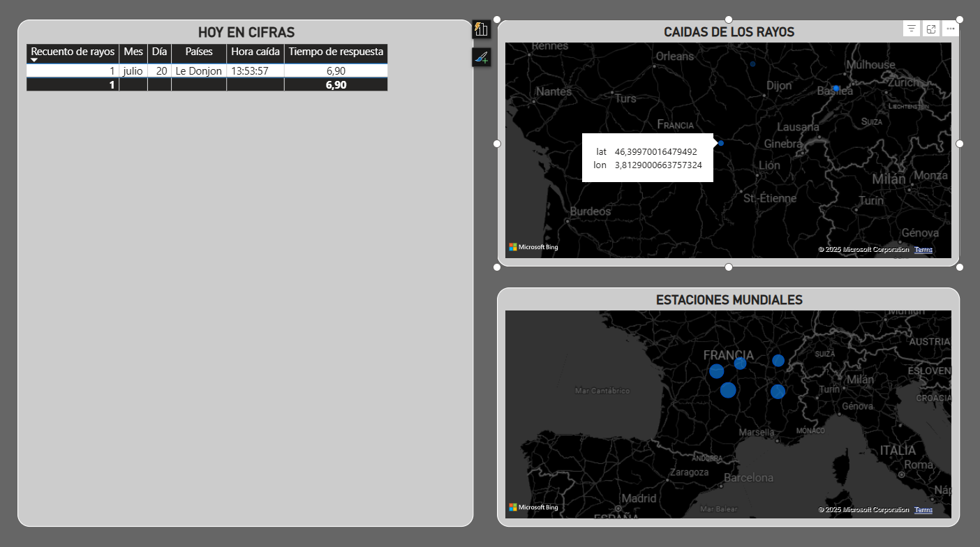Click the lon value '3,8129000663757324' in tooltip
The width and height of the screenshot is (980, 547).
658,165
